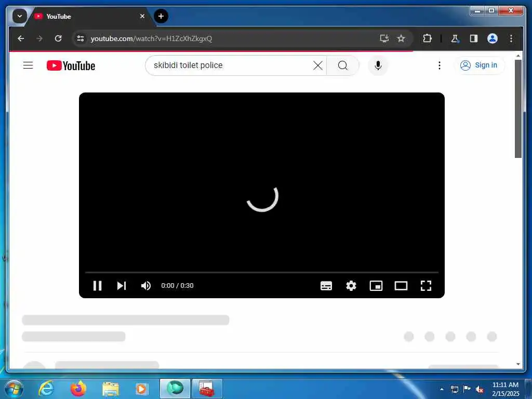The image size is (532, 399).
Task: Open video player settings gear
Action: click(351, 286)
